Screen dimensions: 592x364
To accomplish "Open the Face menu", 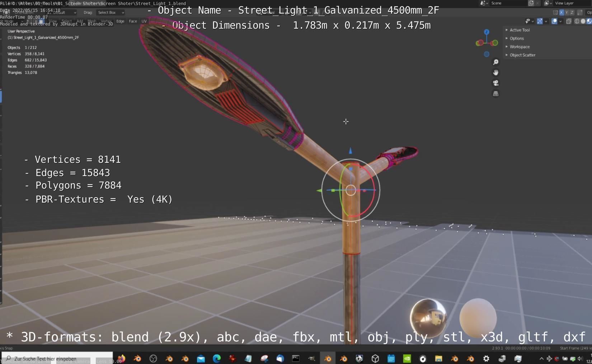I will coord(133,21).
